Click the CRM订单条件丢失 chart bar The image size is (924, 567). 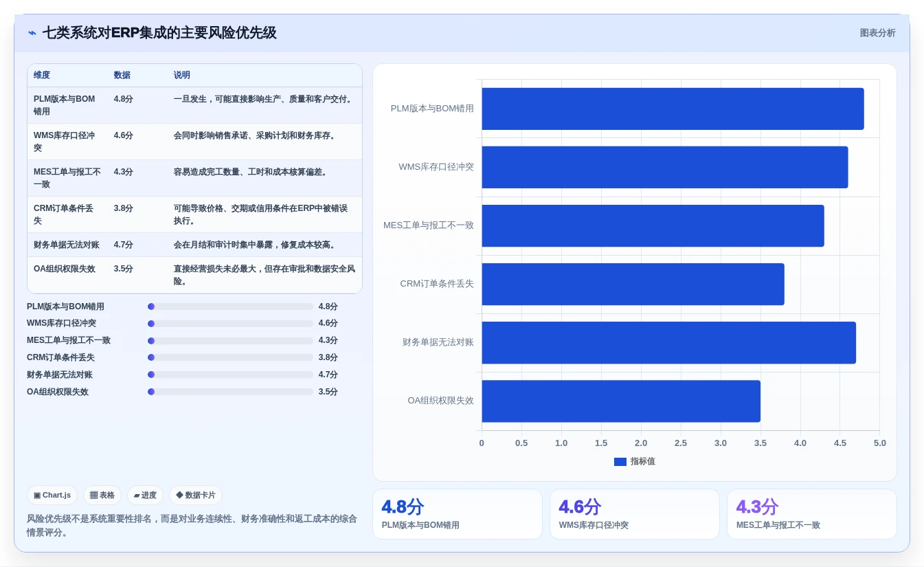click(x=633, y=284)
